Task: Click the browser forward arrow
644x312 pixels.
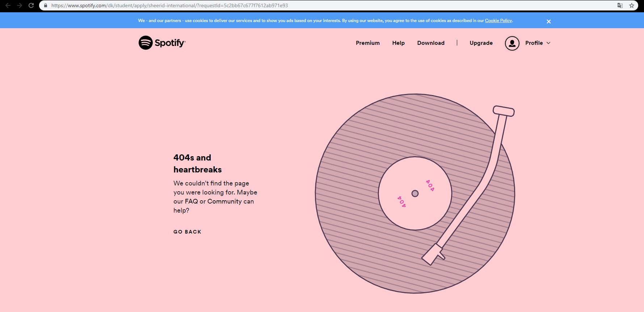Action: (x=20, y=5)
